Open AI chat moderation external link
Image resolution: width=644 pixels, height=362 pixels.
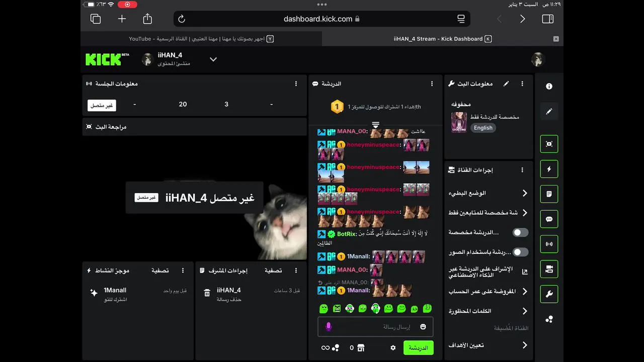tap(525, 272)
